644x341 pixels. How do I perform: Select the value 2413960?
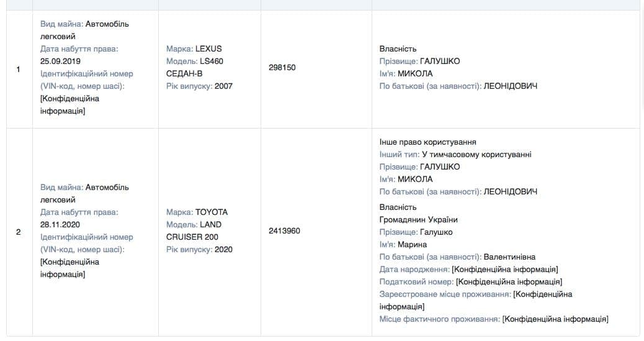[x=284, y=230]
